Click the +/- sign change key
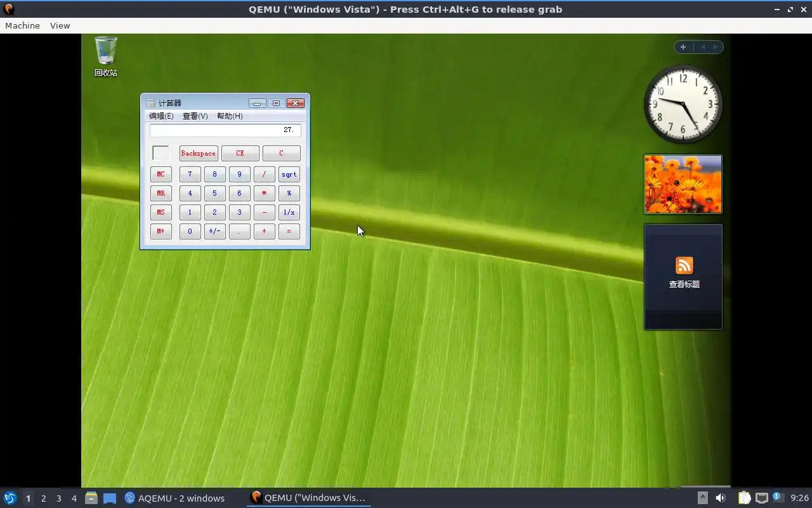812x508 pixels. (214, 231)
